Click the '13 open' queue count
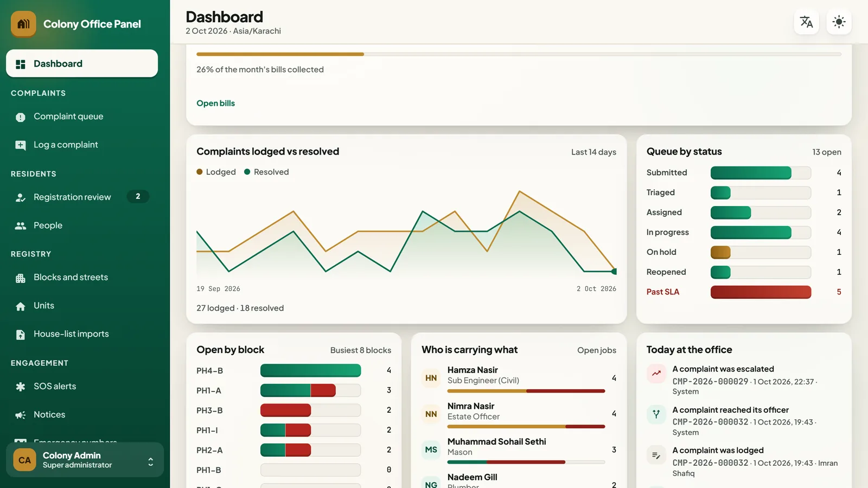 click(827, 152)
